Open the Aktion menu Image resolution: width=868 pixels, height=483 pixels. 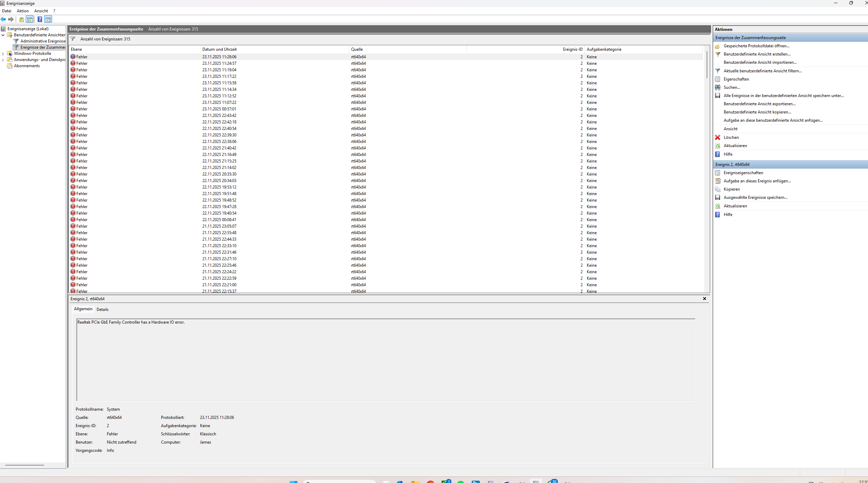pyautogui.click(x=23, y=11)
